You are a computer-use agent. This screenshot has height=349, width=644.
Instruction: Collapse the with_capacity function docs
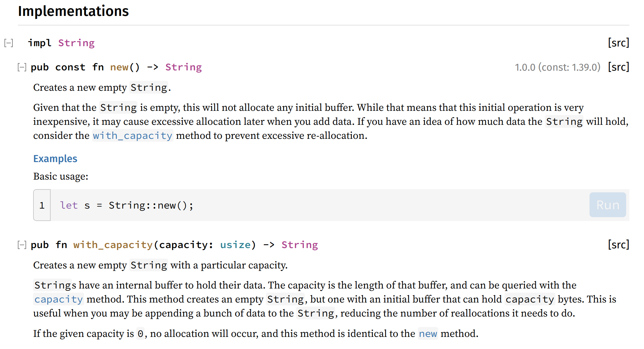pyautogui.click(x=22, y=245)
